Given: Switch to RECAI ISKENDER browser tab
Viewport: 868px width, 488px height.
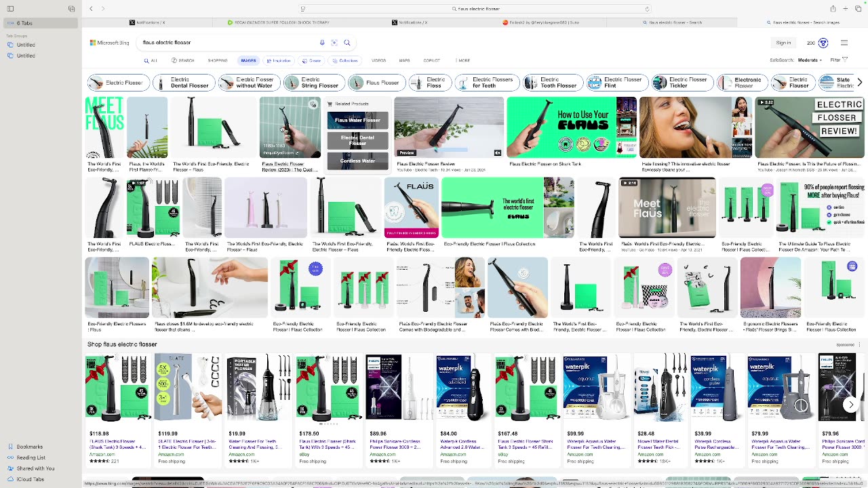Looking at the screenshot, I should [x=278, y=22].
